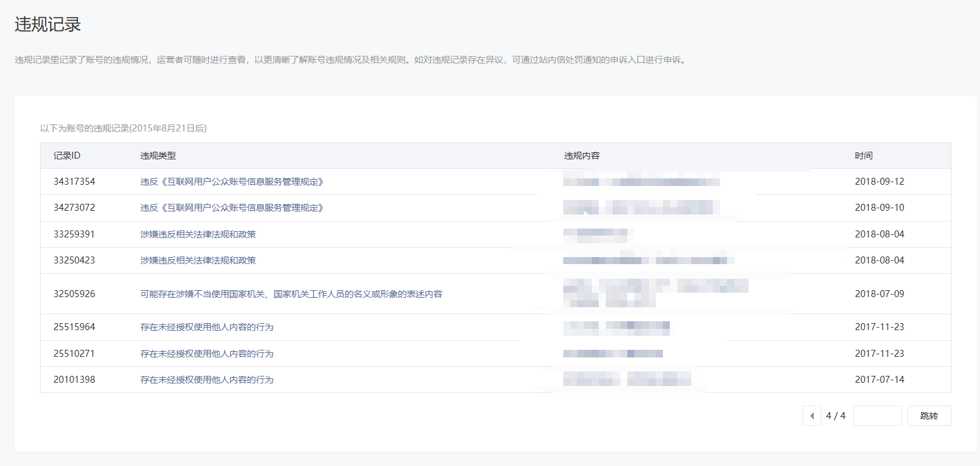This screenshot has width=980, height=466.
Task: Click the 记录ID column header
Action: coord(67,156)
